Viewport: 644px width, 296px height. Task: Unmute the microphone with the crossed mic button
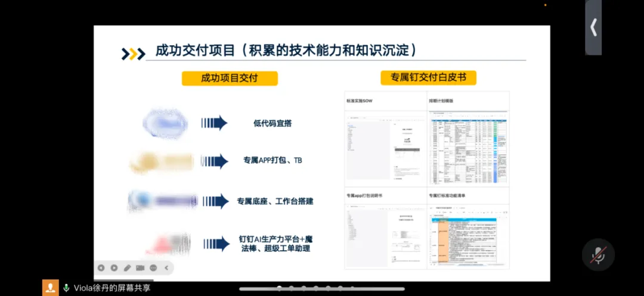598,254
